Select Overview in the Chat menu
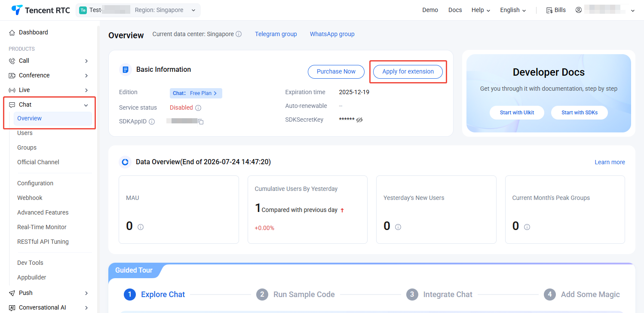This screenshot has height=313, width=644. tap(53, 119)
